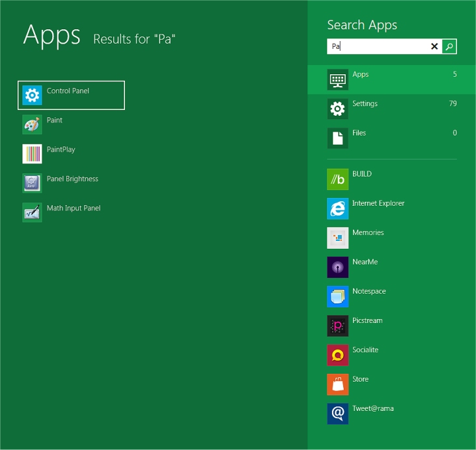Click the magnifier search button
This screenshot has width=476, height=450.
click(x=449, y=46)
